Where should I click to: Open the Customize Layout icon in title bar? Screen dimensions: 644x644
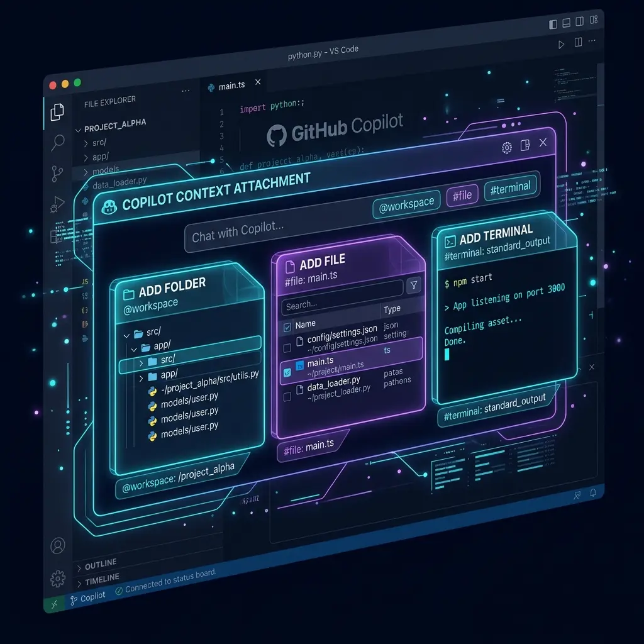[x=594, y=19]
